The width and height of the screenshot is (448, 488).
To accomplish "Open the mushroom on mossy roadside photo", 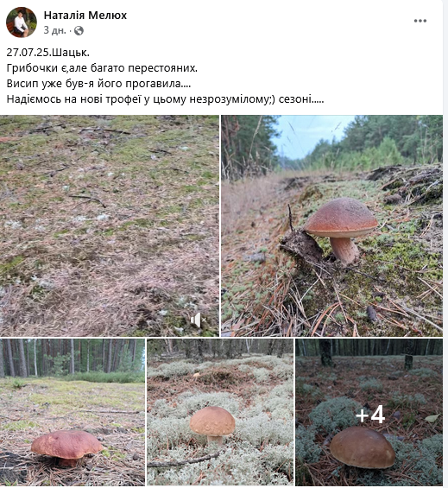I will point(332,226).
